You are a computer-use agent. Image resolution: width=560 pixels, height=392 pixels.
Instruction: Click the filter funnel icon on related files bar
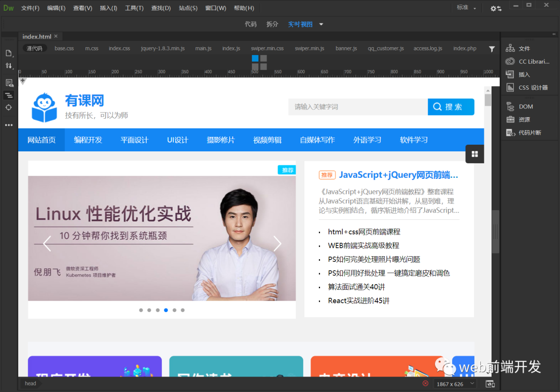[x=492, y=48]
